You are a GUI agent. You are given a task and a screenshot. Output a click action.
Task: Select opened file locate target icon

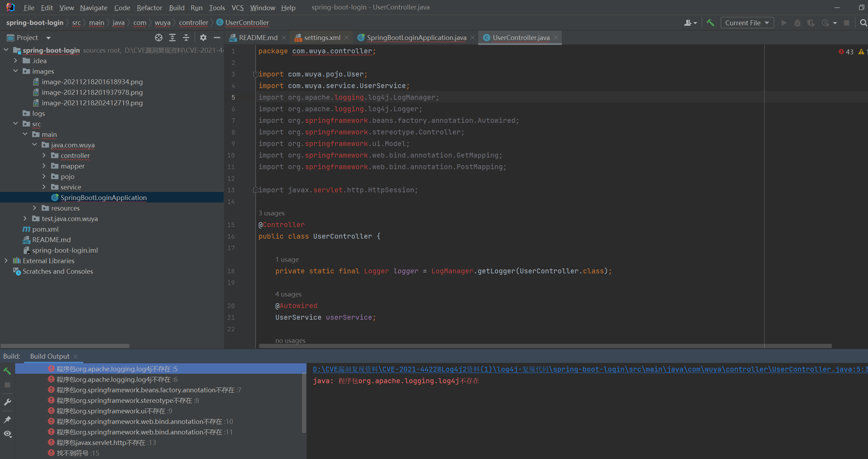(x=159, y=38)
